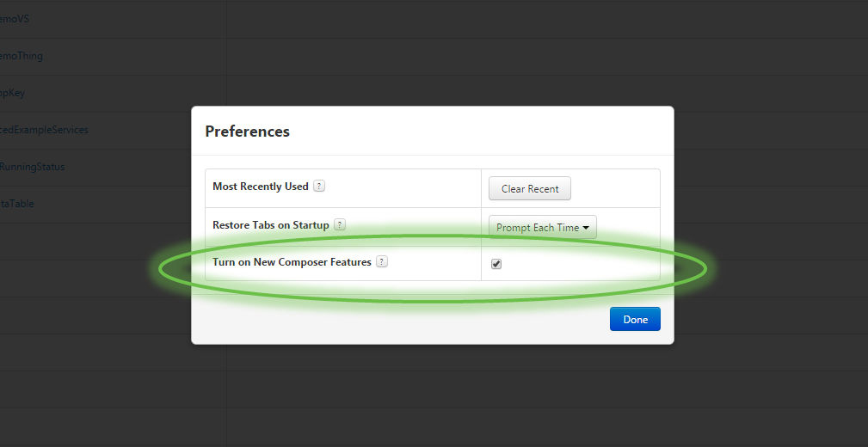Open help icon beside New Composer Features
This screenshot has height=447, width=868.
[382, 261]
